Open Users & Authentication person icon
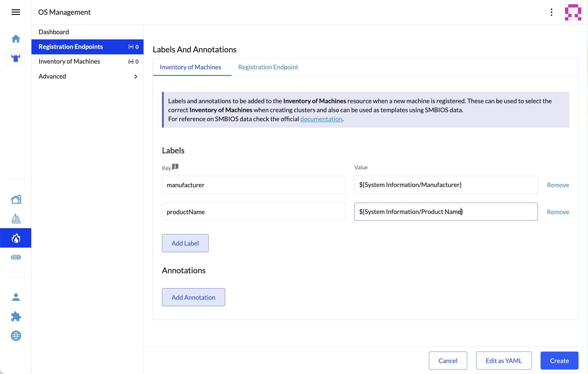 point(16,297)
